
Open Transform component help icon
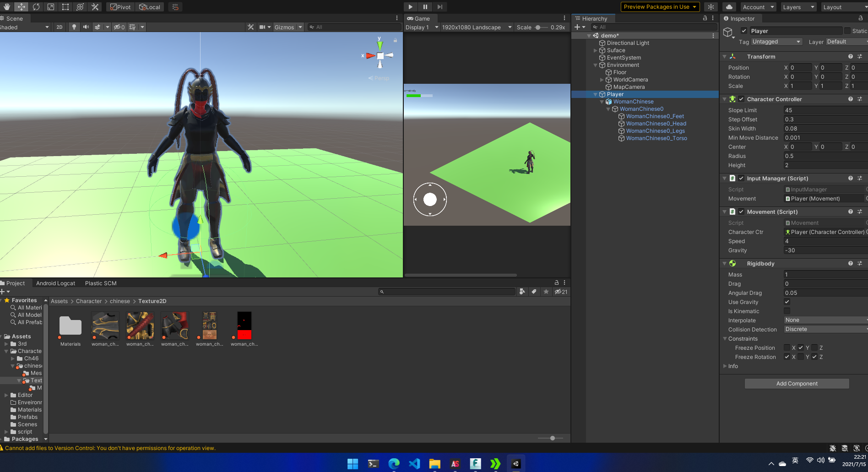[851, 56]
